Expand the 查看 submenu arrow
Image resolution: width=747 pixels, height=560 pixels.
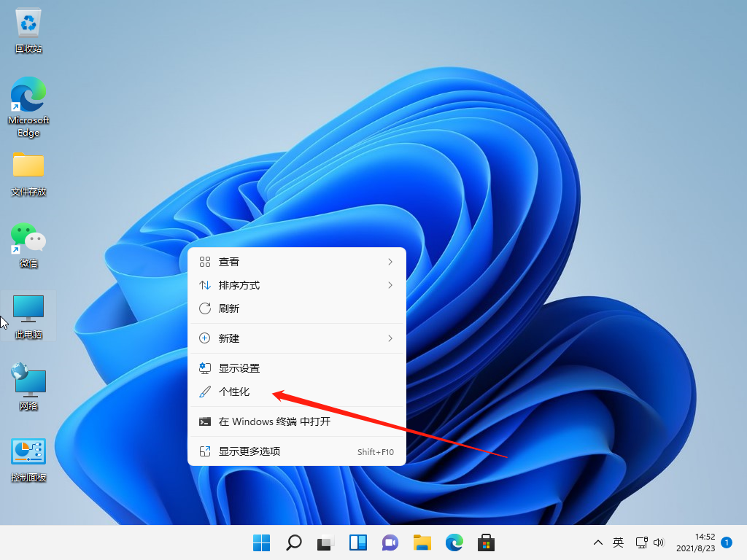[390, 261]
